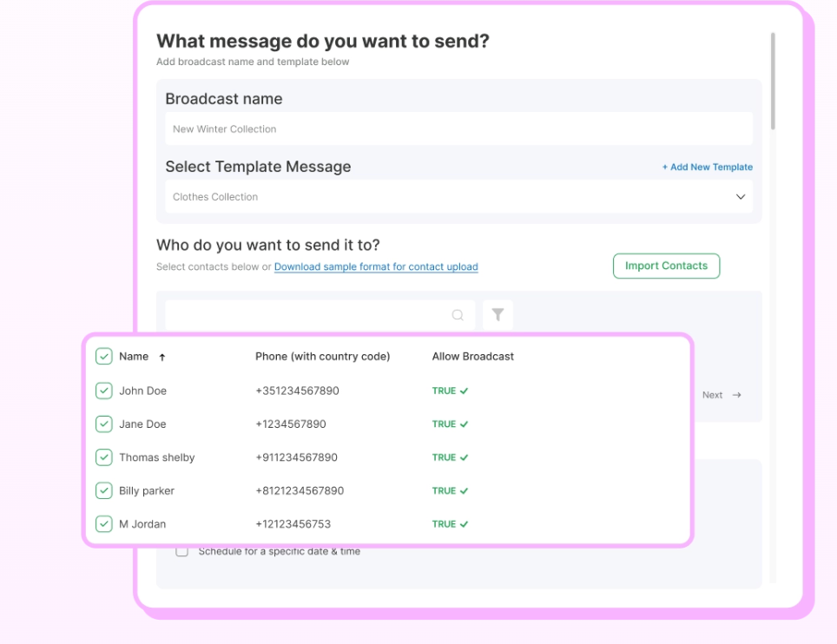Click the search magnifier icon

[x=458, y=315]
